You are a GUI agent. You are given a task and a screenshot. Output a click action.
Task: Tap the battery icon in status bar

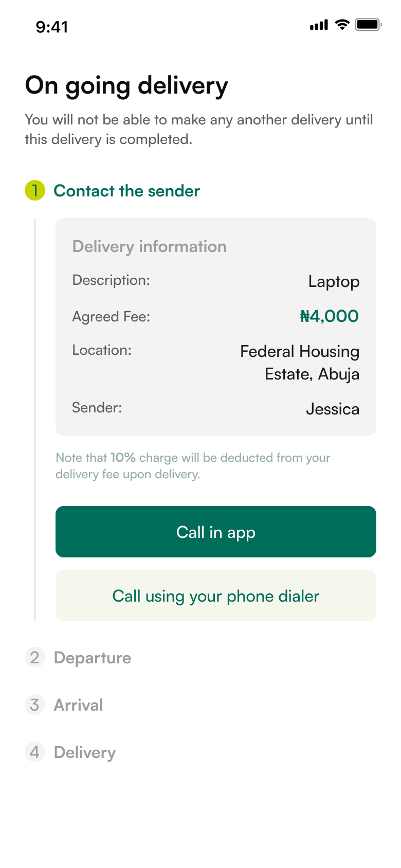(x=368, y=25)
